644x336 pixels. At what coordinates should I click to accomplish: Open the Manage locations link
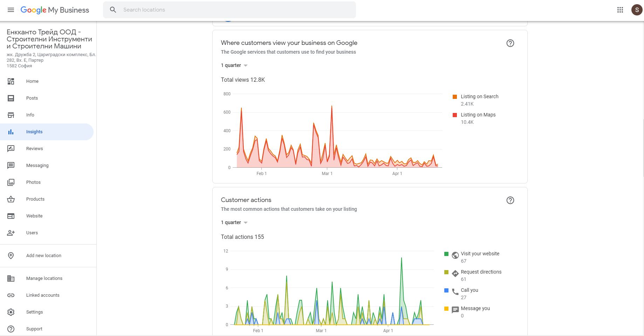pos(44,278)
